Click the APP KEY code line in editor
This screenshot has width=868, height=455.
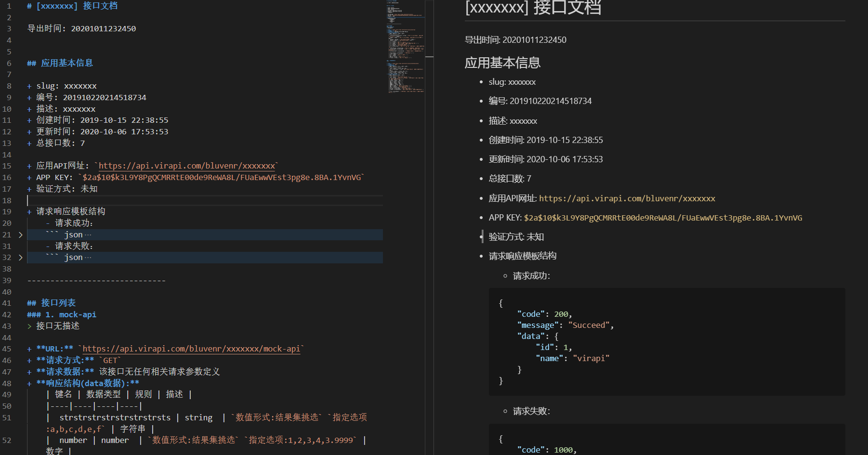(x=196, y=178)
